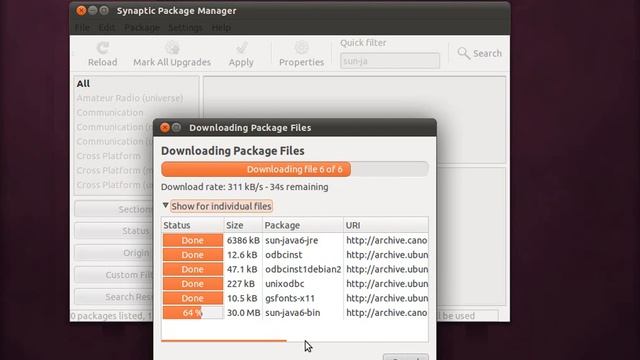
Task: Click the download rate status text
Action: (244, 187)
